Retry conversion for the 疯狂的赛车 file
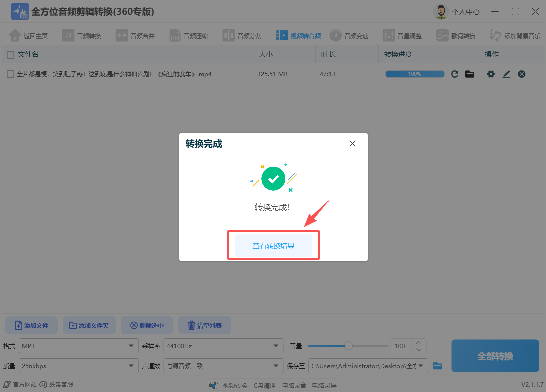This screenshot has width=546, height=392. pyautogui.click(x=454, y=74)
